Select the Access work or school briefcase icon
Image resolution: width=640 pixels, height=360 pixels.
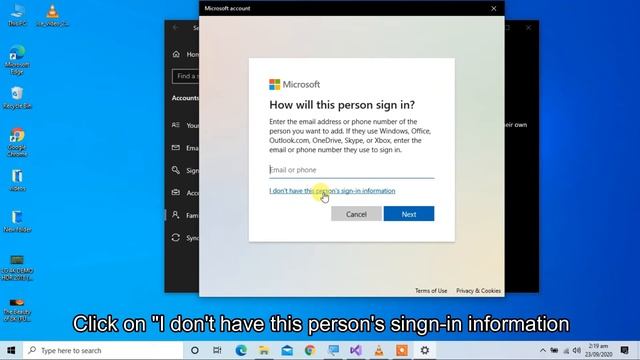click(x=176, y=192)
